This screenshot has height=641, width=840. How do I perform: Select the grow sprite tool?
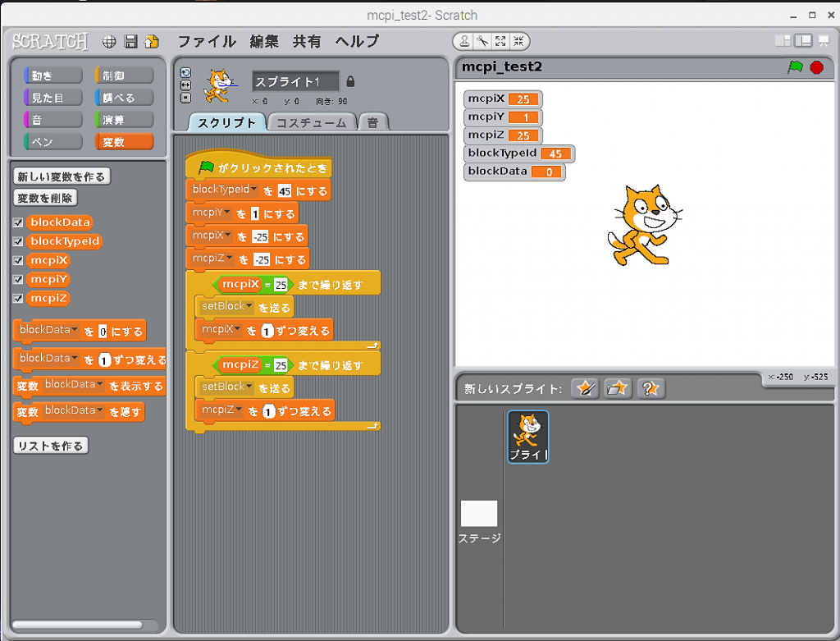500,41
